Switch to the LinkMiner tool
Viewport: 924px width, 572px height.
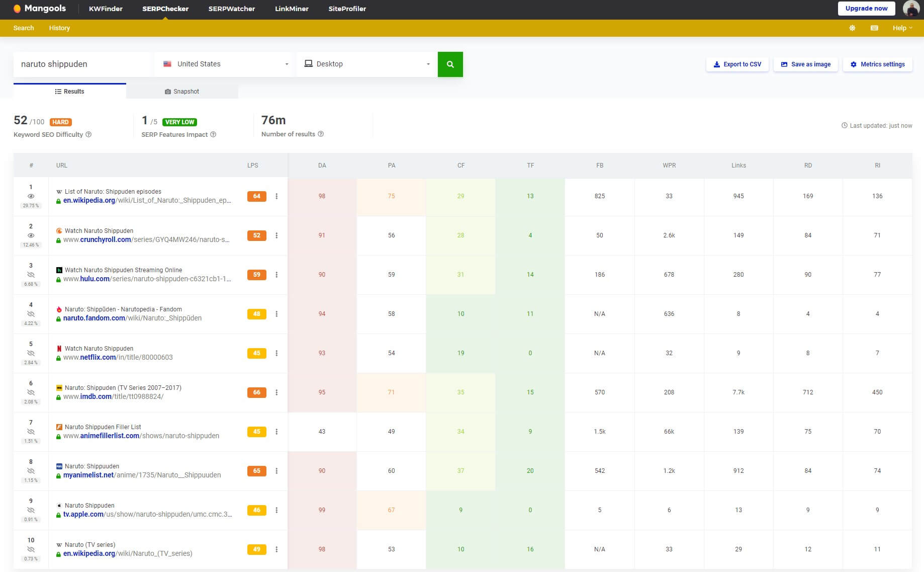pos(292,9)
